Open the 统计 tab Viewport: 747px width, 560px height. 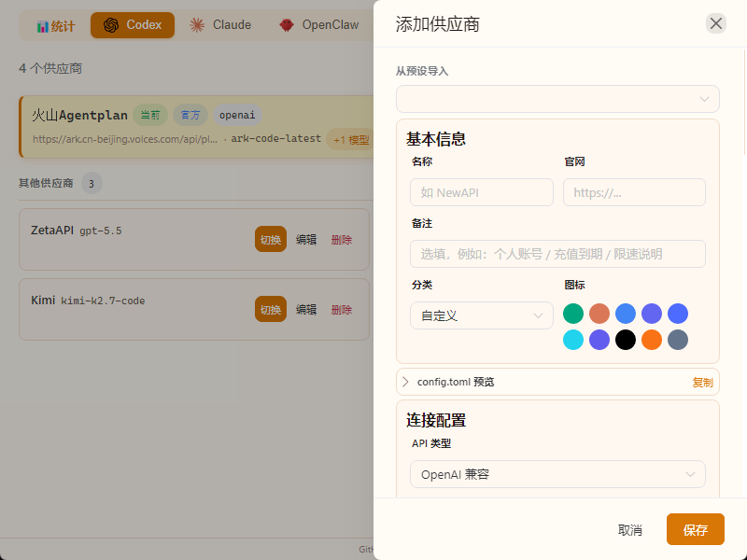click(x=56, y=26)
